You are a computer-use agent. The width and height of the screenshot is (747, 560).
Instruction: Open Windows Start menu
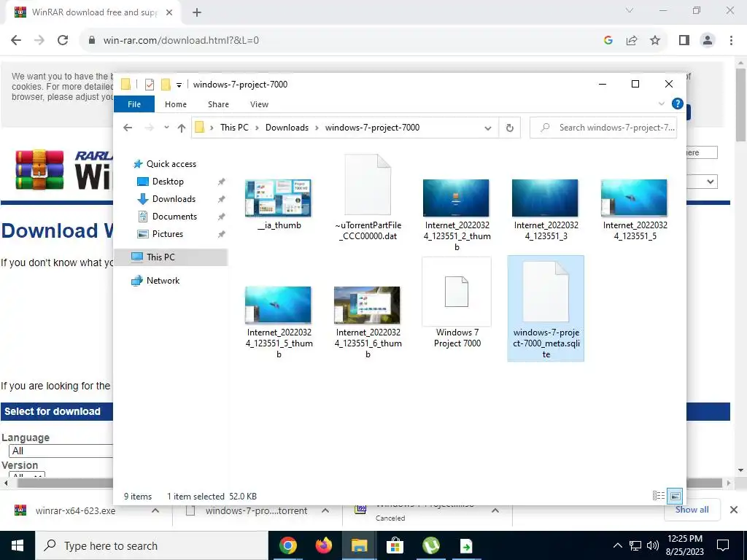tap(18, 545)
